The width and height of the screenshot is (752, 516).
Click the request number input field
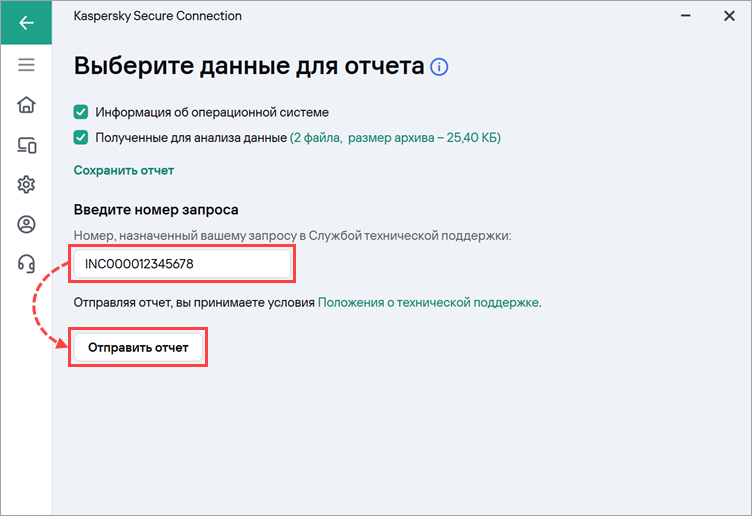click(x=182, y=264)
